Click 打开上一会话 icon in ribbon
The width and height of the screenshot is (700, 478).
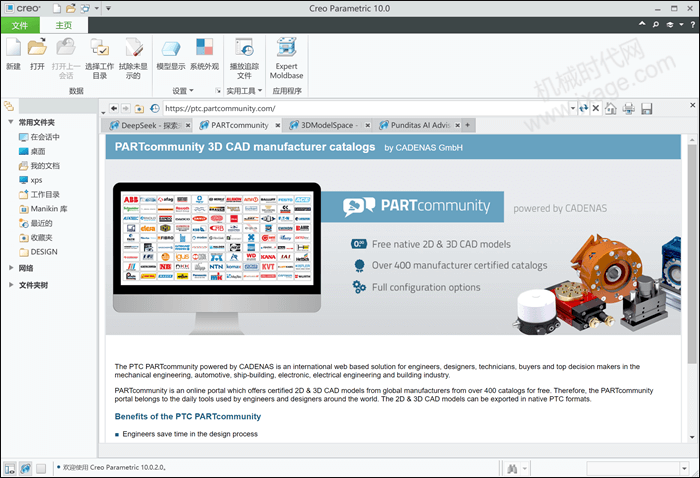(66, 48)
